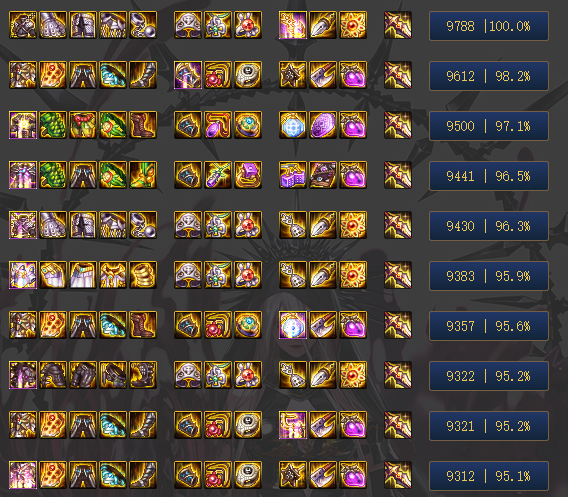
Task: Click the sun-shaped red gem icon in the 9430 row
Action: coord(353,225)
